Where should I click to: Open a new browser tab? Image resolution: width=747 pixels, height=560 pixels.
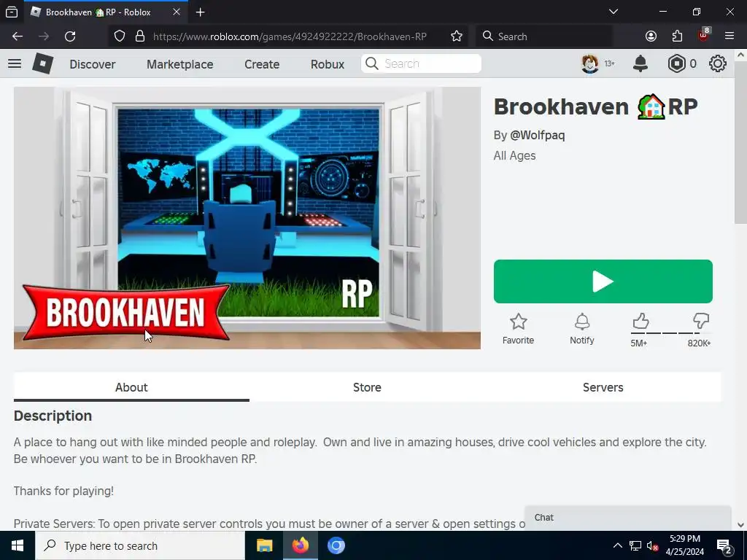coord(201,12)
